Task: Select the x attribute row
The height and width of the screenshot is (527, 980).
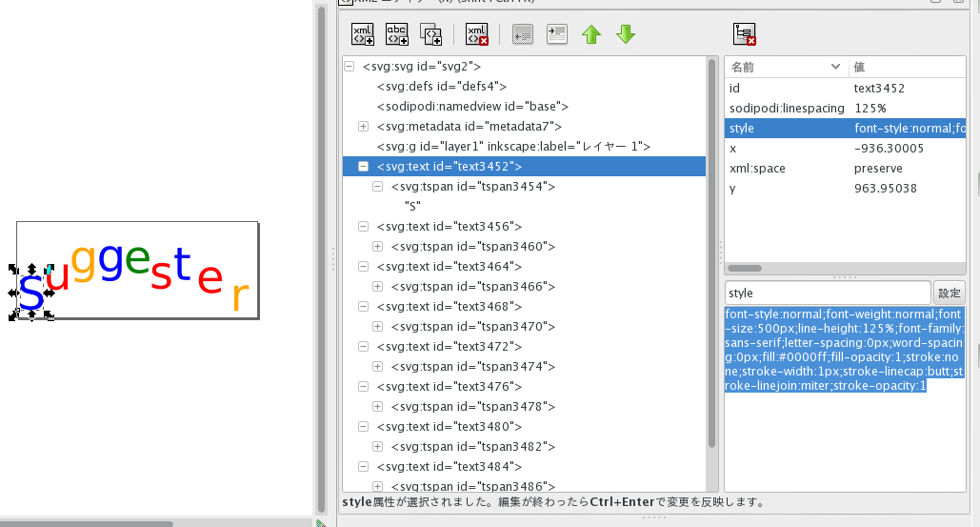Action: (845, 148)
